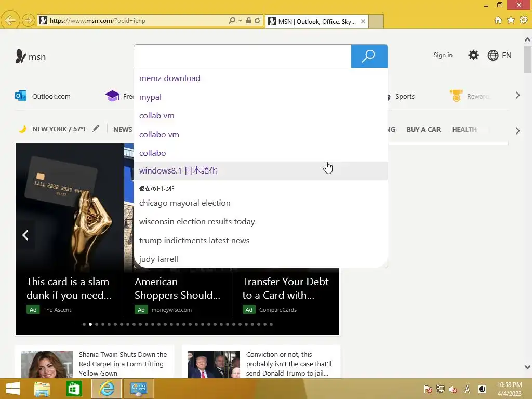532x399 pixels.
Task: Click the network tray icon
Action: coord(441,389)
